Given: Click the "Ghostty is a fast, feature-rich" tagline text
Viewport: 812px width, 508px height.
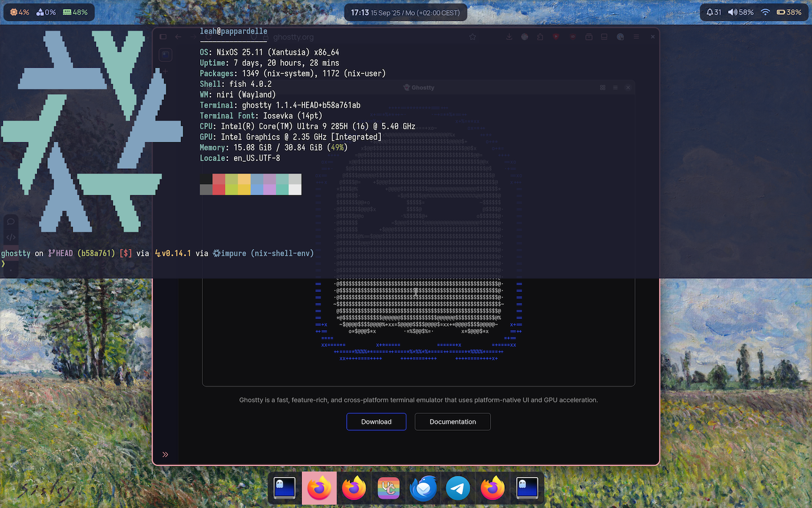Looking at the screenshot, I should pyautogui.click(x=418, y=400).
